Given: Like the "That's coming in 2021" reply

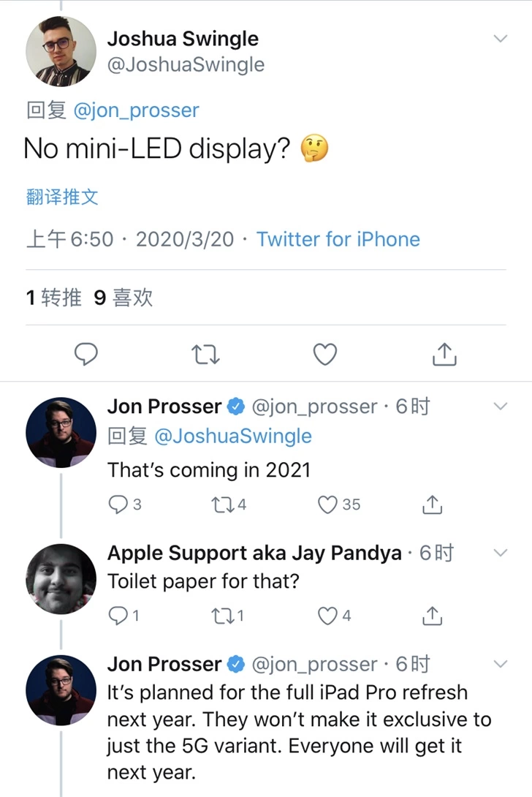Looking at the screenshot, I should click(330, 505).
